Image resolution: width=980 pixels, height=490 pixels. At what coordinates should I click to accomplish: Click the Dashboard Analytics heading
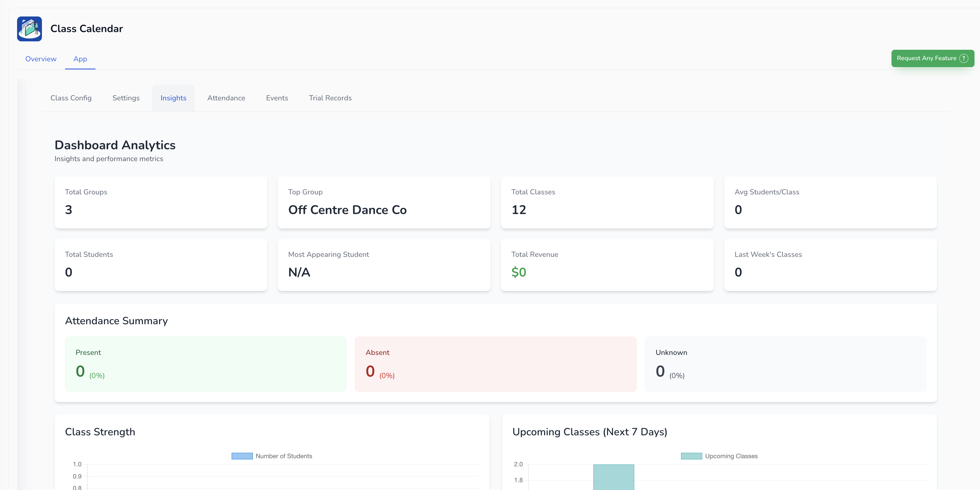[x=115, y=145]
